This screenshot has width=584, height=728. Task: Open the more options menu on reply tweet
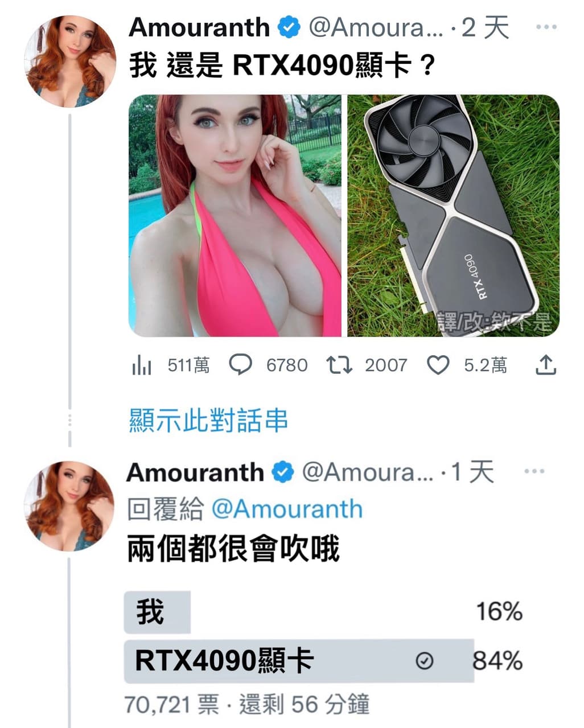(x=534, y=471)
